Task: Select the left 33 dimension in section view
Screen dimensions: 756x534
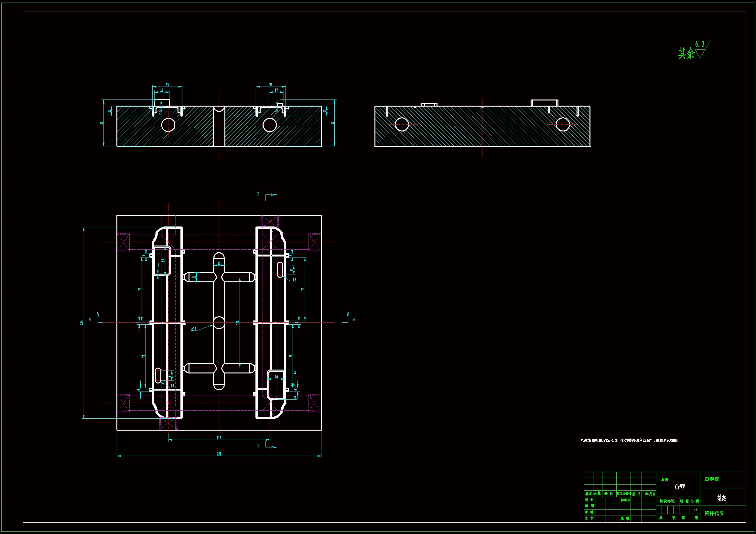Action: [x=167, y=85]
